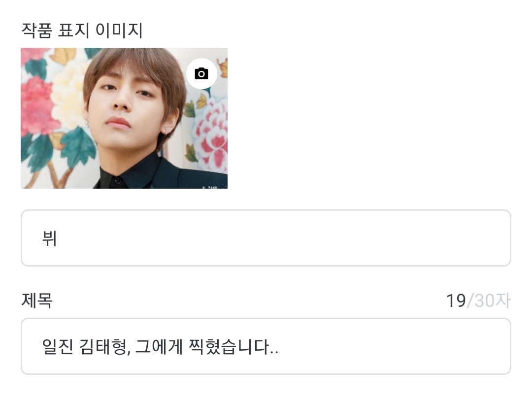
Task: Click the "/30자" maximum length indicator
Action: coord(489,300)
